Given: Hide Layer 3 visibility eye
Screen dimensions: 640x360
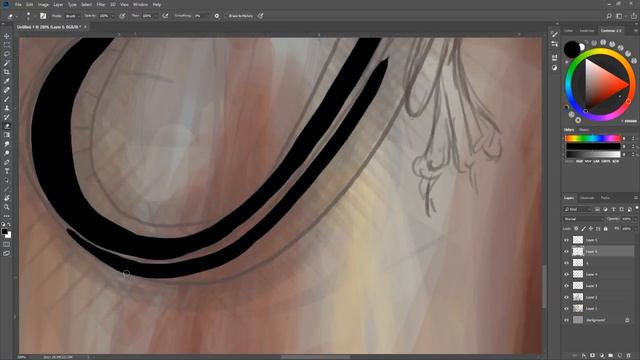Looking at the screenshot, I should point(566,286).
